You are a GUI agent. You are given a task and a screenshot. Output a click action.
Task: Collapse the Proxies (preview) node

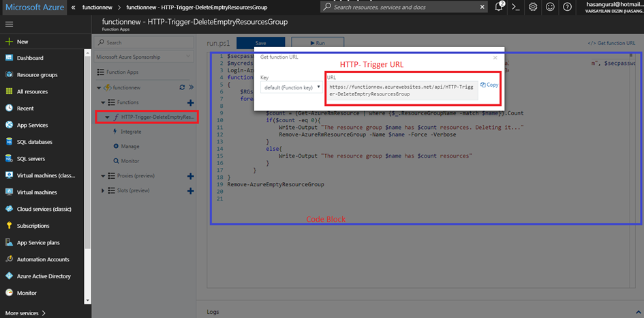pyautogui.click(x=103, y=176)
